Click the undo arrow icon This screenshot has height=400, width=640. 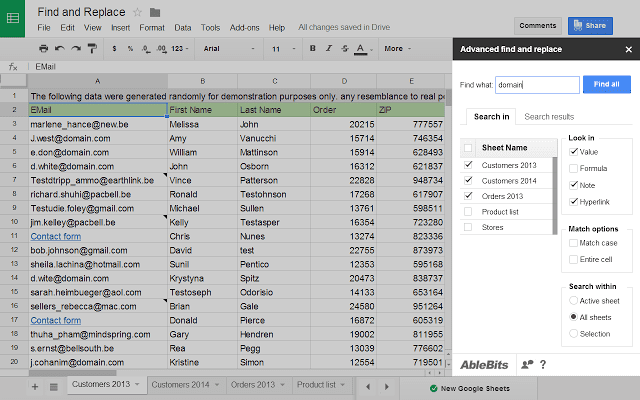pyautogui.click(x=60, y=48)
